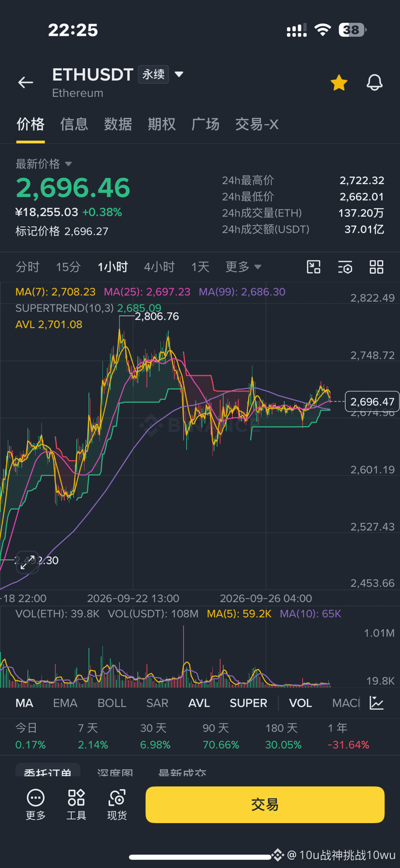Image resolution: width=400 pixels, height=868 pixels.
Task: Click the 2,696.47 current price label
Action: pyautogui.click(x=372, y=402)
